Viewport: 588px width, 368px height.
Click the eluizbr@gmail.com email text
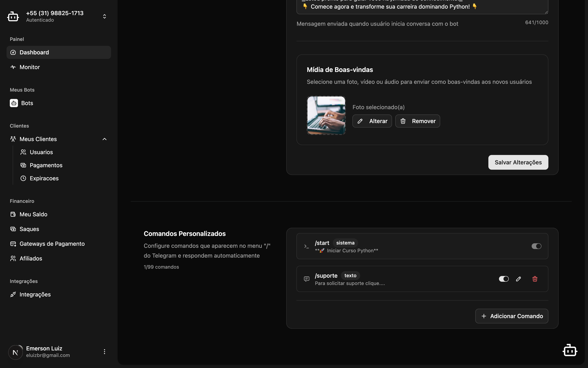click(48, 355)
